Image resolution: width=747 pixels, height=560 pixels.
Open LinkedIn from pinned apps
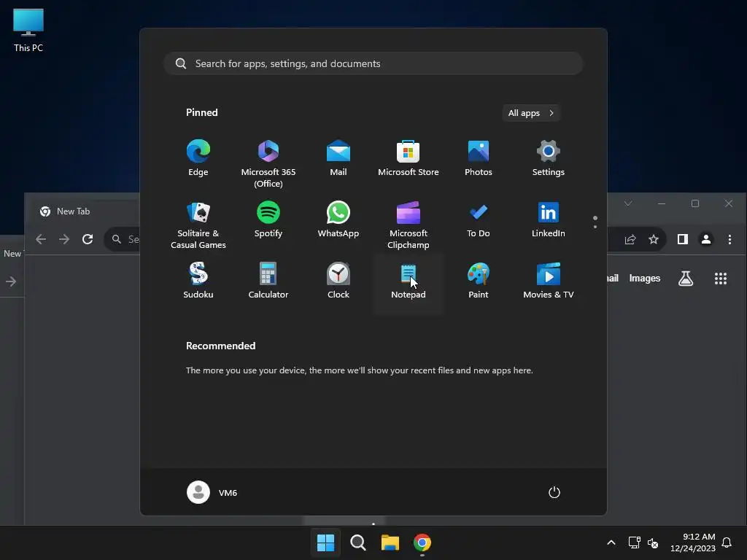pos(549,219)
